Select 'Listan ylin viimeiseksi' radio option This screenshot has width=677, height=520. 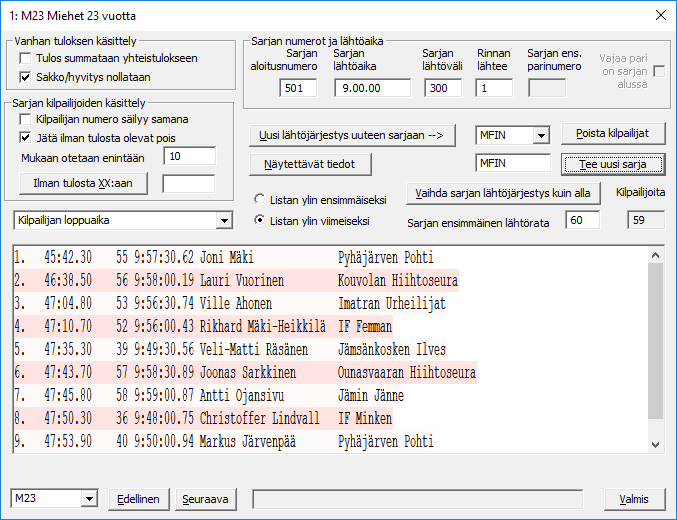(x=261, y=219)
